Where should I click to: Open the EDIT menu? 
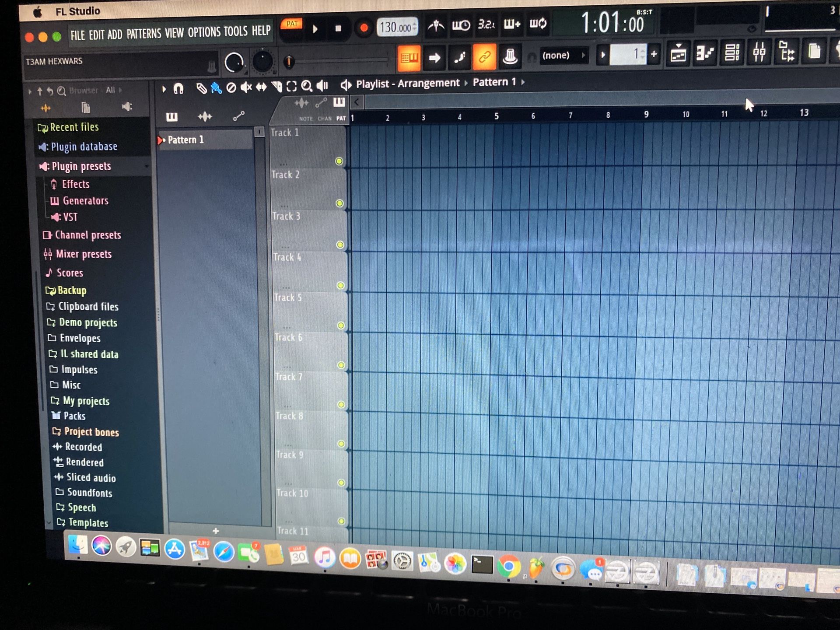tap(96, 35)
